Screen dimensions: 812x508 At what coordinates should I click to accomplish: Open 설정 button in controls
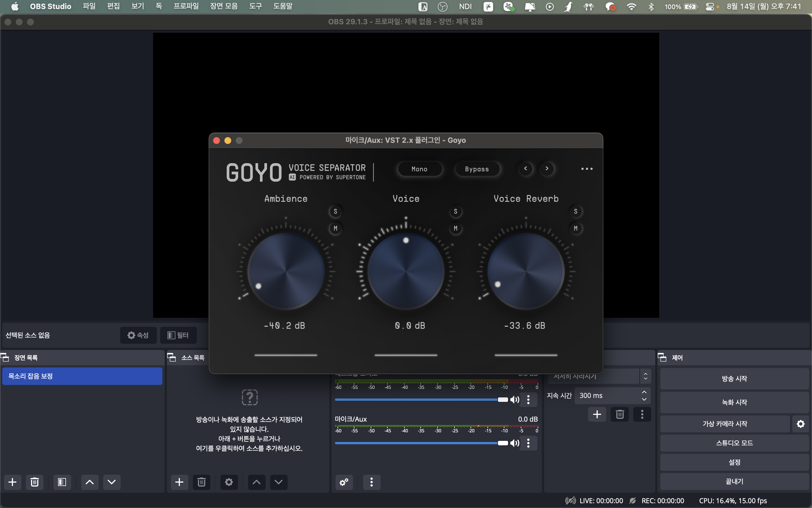(x=734, y=462)
